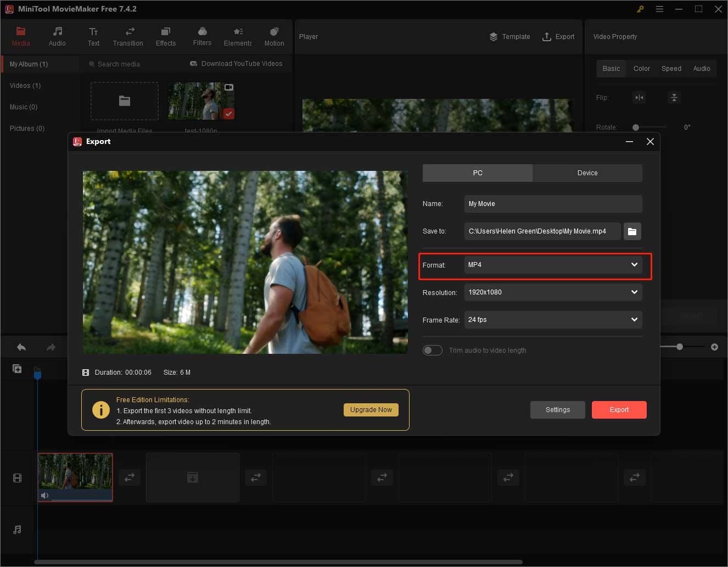Click the second transition swap icon on timeline

pyautogui.click(x=256, y=478)
